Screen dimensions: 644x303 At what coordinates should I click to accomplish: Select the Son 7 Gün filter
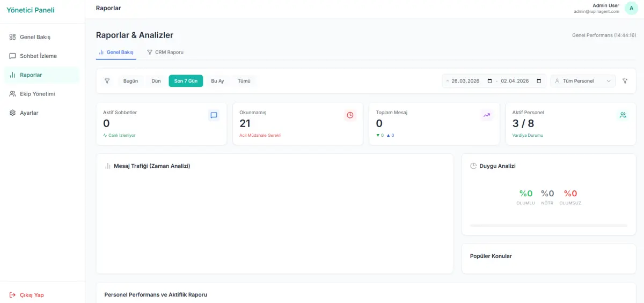[186, 81]
